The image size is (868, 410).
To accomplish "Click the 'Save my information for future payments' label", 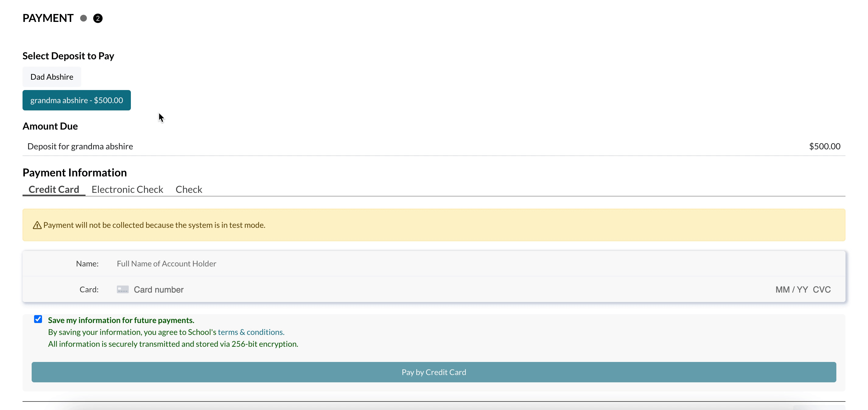I will pos(121,320).
